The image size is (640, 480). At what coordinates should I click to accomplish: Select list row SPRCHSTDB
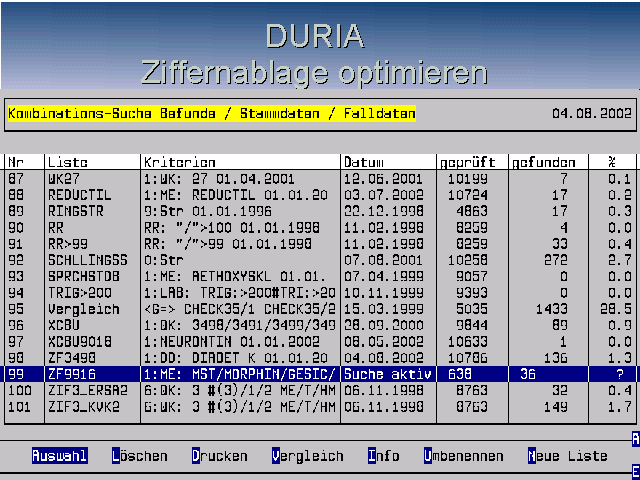pyautogui.click(x=320, y=277)
